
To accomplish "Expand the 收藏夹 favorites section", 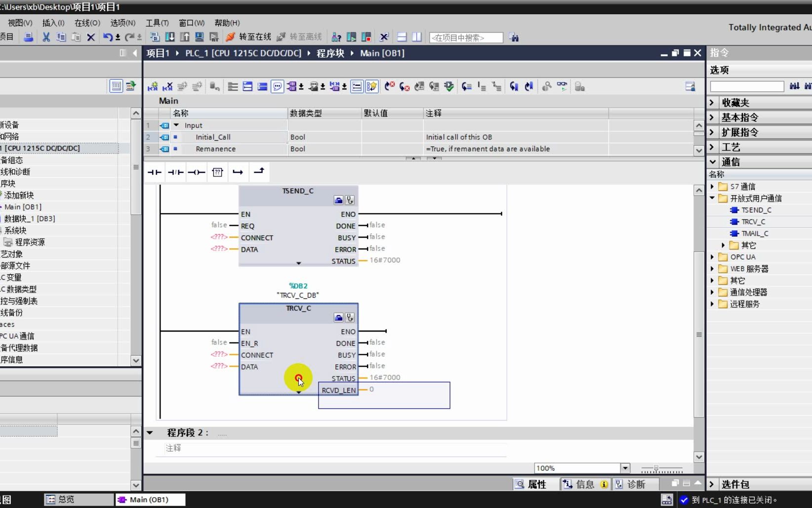I will (x=712, y=102).
